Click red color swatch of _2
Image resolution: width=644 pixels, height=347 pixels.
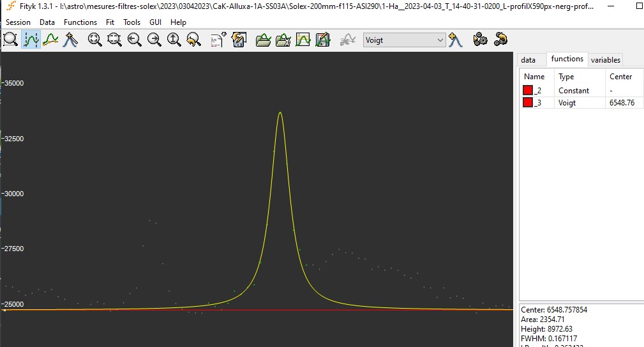[528, 91]
